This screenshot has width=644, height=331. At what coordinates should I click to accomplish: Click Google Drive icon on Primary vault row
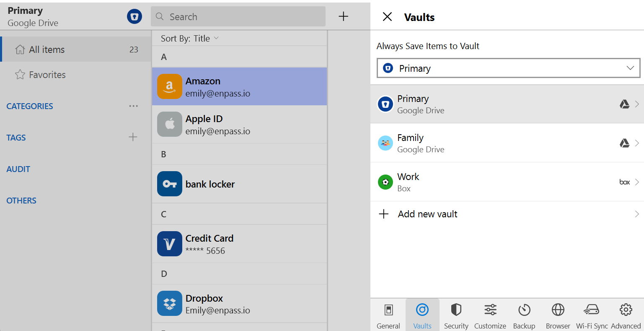click(x=624, y=104)
